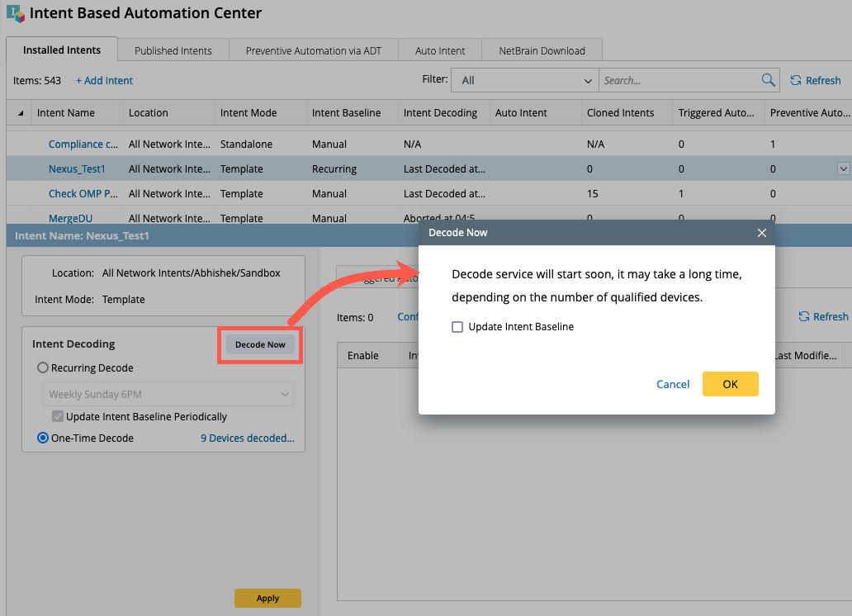Collapse the table header expand arrow
Viewport: 852px width, 616px height.
19,113
